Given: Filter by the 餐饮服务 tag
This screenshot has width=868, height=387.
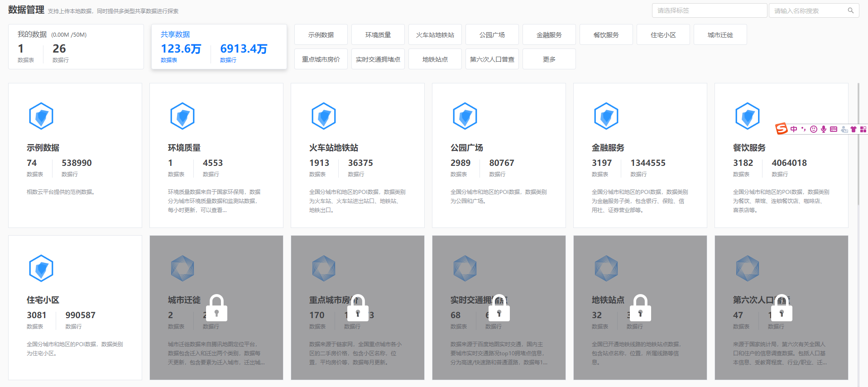Looking at the screenshot, I should (606, 34).
